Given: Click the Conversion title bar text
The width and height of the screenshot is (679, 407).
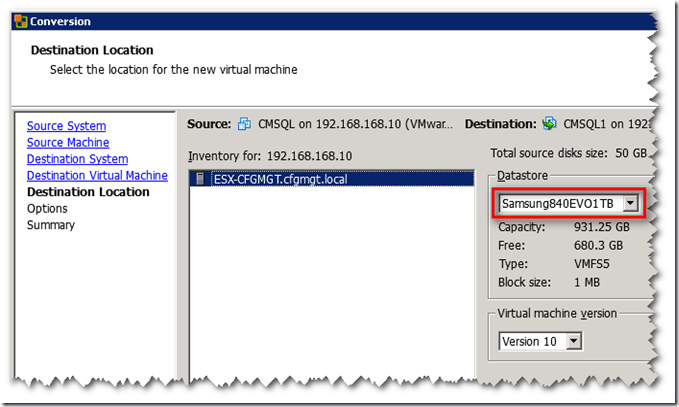Looking at the screenshot, I should point(60,21).
